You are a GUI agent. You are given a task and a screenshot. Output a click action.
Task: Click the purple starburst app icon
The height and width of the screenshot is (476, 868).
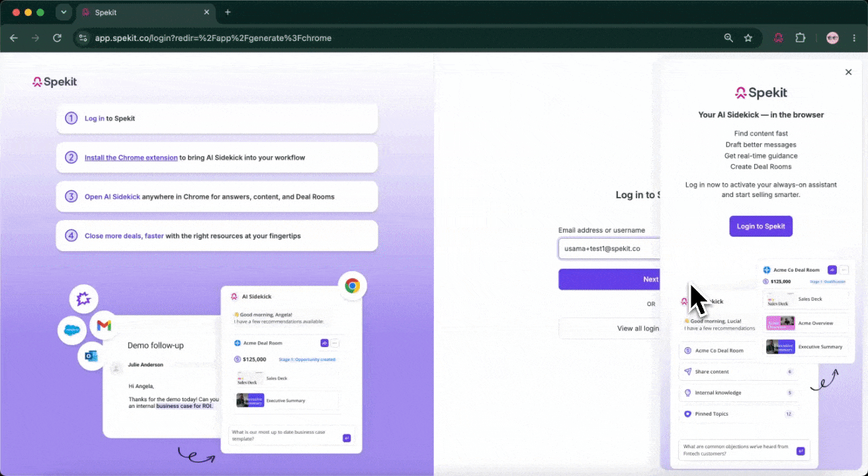click(83, 299)
